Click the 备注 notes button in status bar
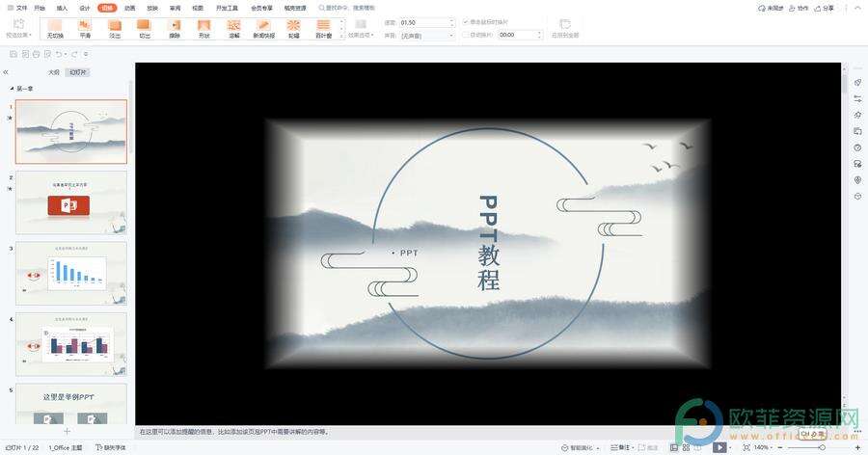 click(620, 447)
